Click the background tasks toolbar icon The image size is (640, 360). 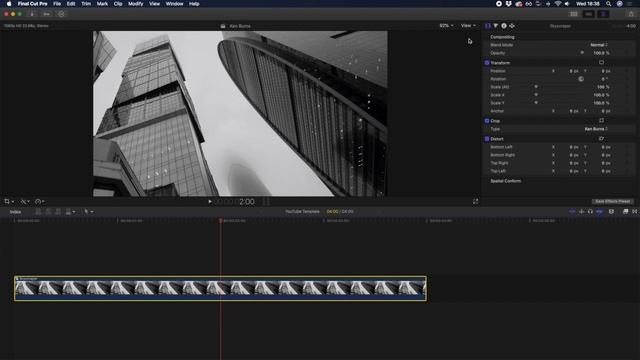pyautogui.click(x=61, y=14)
